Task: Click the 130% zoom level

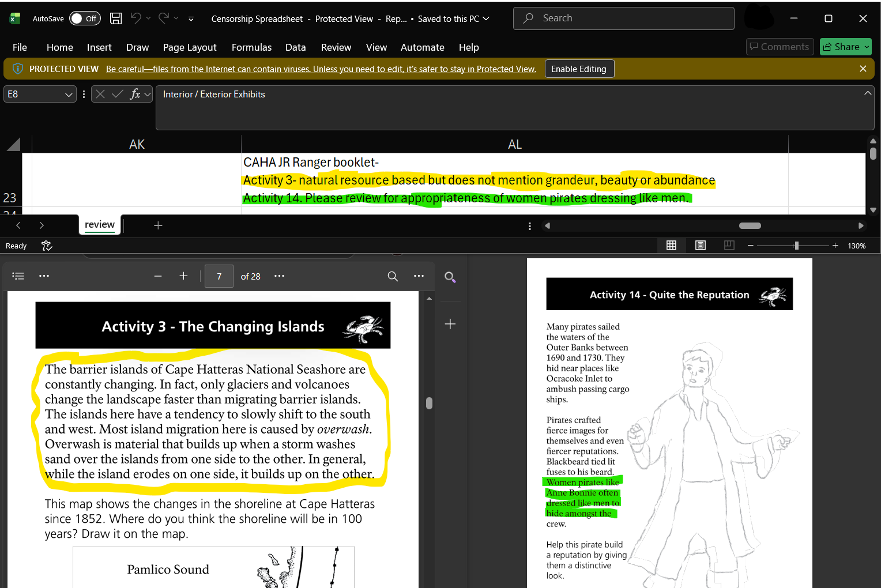Action: (x=856, y=246)
